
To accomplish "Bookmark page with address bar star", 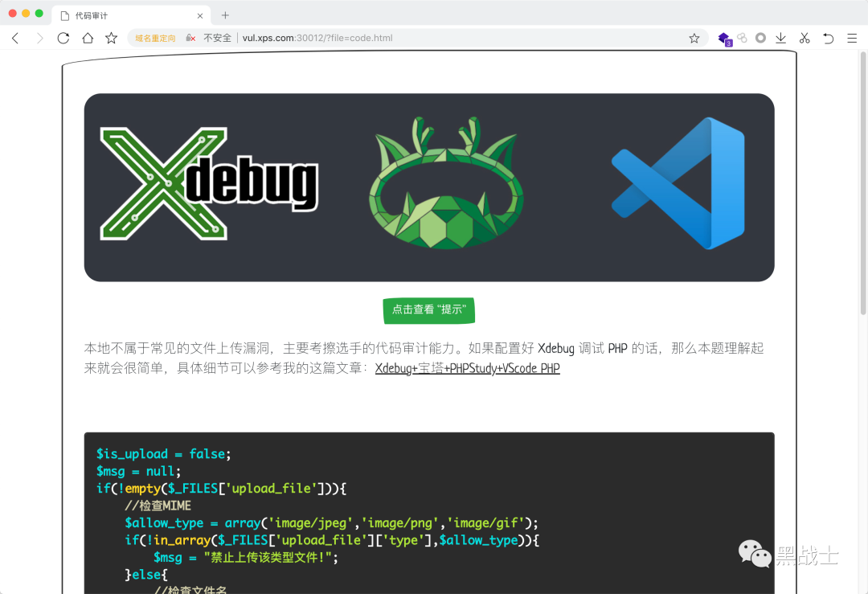I will pyautogui.click(x=694, y=39).
